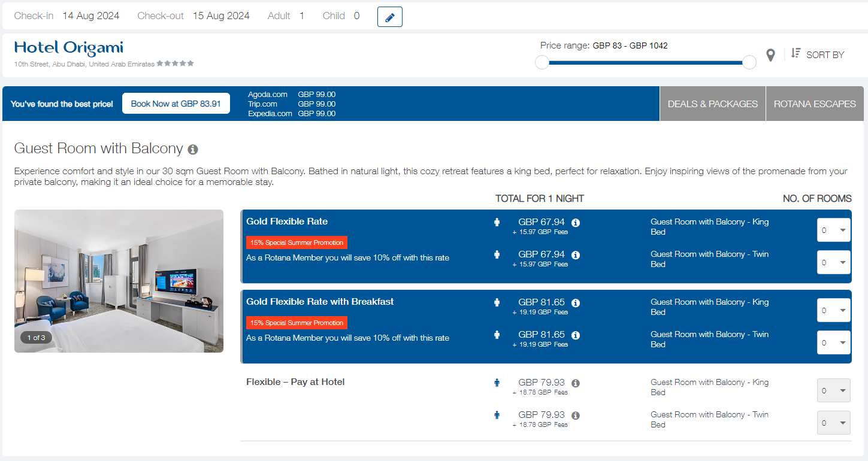Click the 'Gold Flexible Rate with Breakfast' title
The height and width of the screenshot is (461, 868).
click(320, 302)
